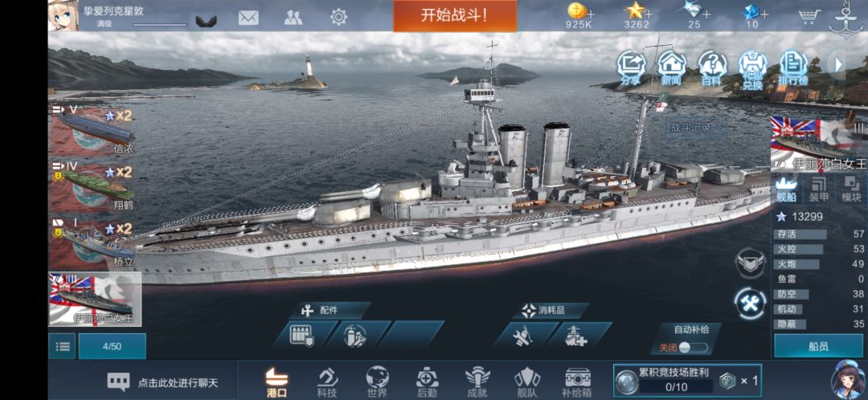The width and height of the screenshot is (868, 400).
Task: Switch to the 装甲 armor tab
Action: (819, 190)
